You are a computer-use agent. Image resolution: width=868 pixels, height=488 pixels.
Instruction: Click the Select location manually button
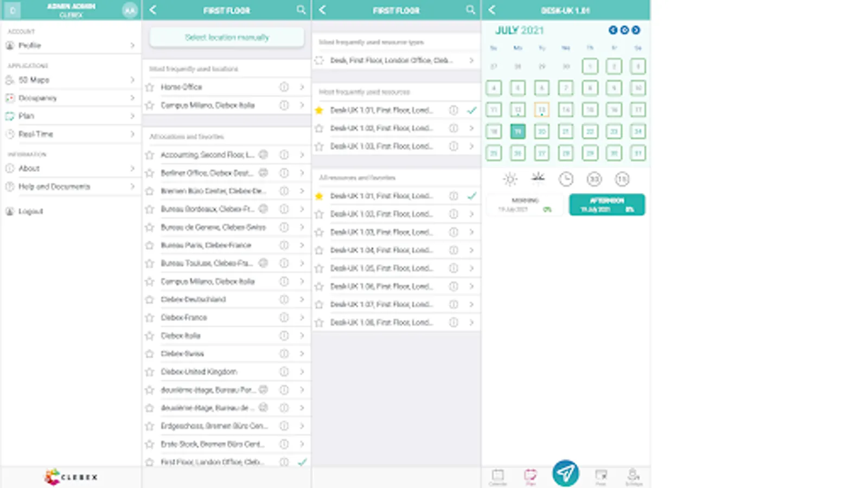[x=226, y=37]
